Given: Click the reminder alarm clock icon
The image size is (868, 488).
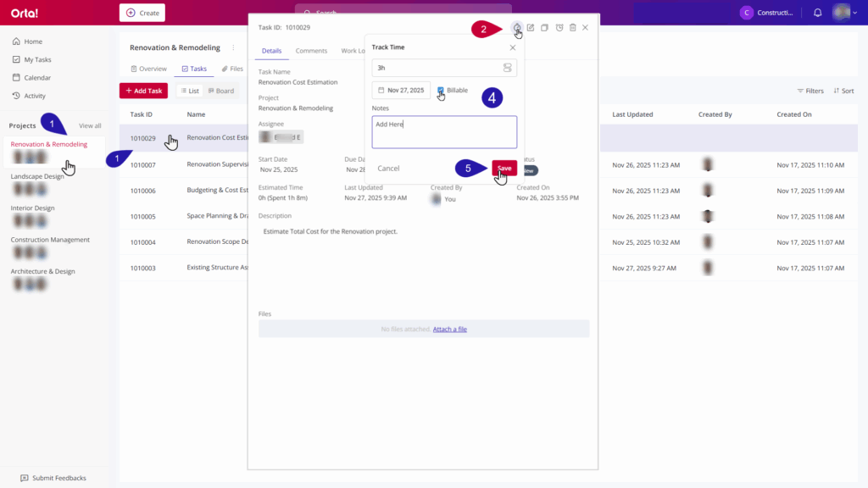Looking at the screenshot, I should click(x=559, y=28).
